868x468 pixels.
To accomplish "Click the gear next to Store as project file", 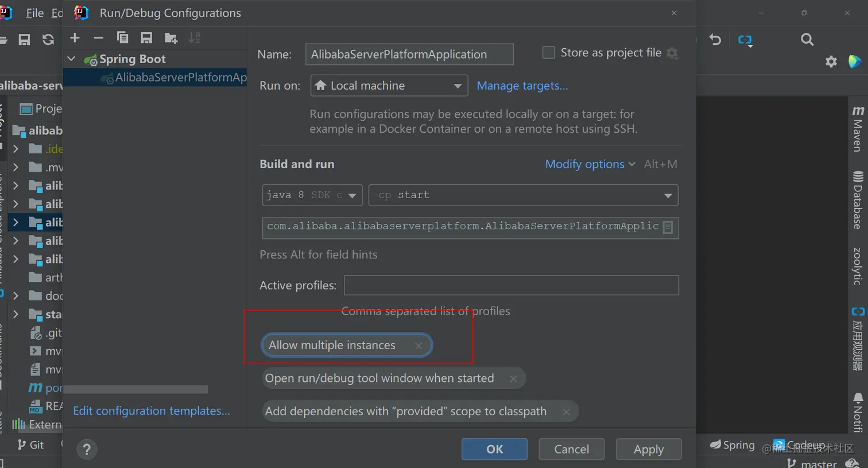I will 672,53.
